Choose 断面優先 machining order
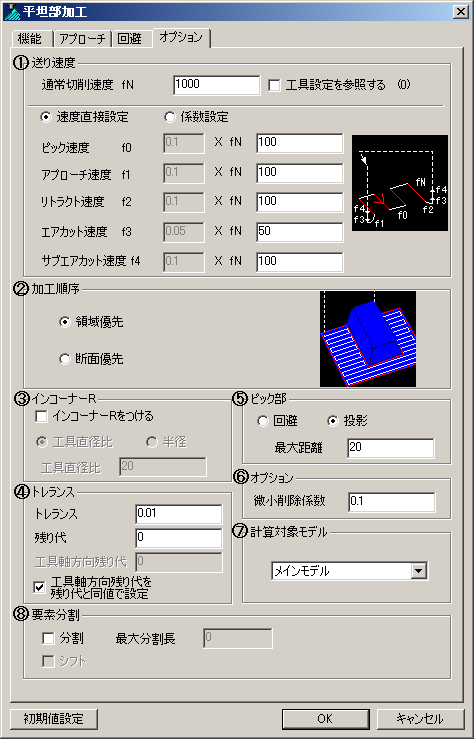The image size is (474, 739). pos(65,359)
